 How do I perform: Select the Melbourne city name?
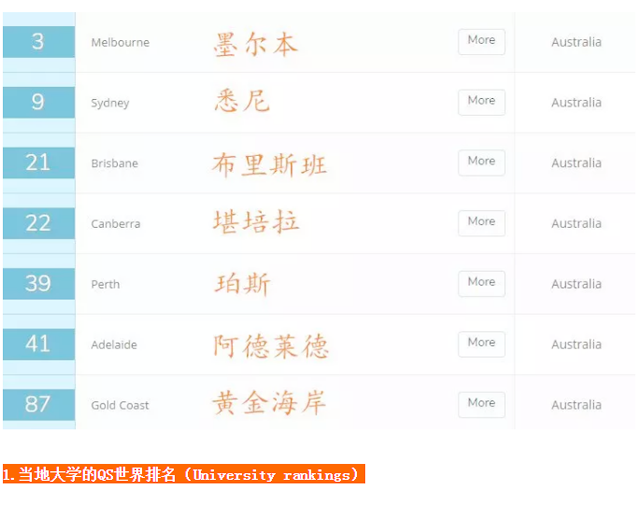pos(120,42)
